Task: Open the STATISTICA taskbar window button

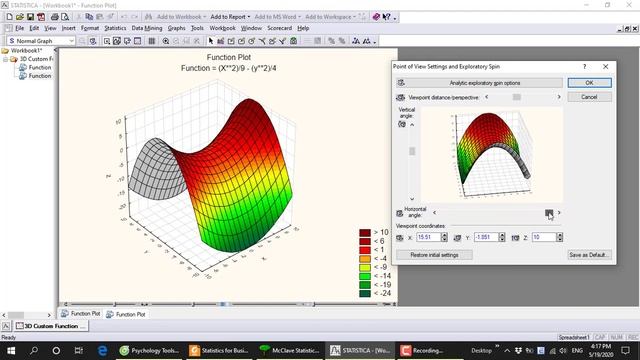Action: pyautogui.click(x=360, y=350)
